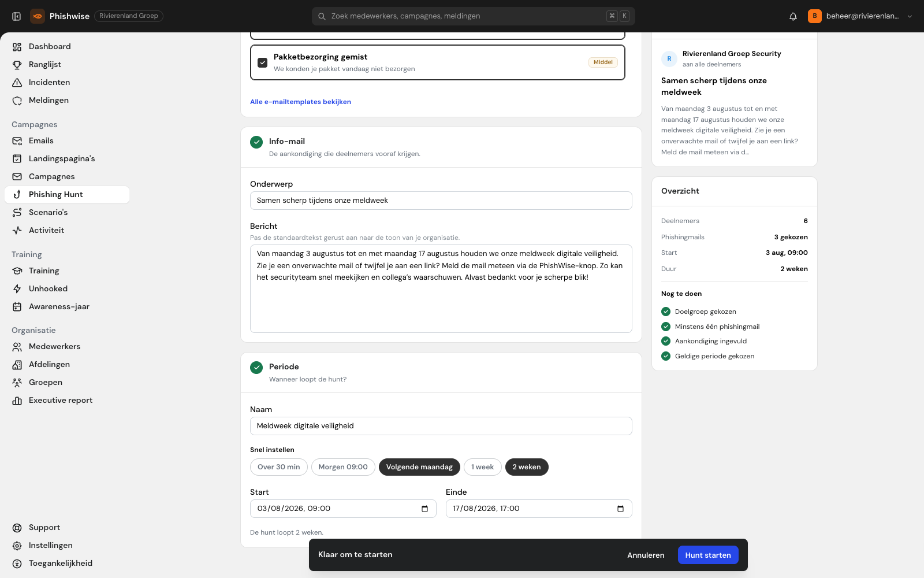Screen dimensions: 924x578
Task: Click the Executive report chart icon
Action: tap(17, 401)
